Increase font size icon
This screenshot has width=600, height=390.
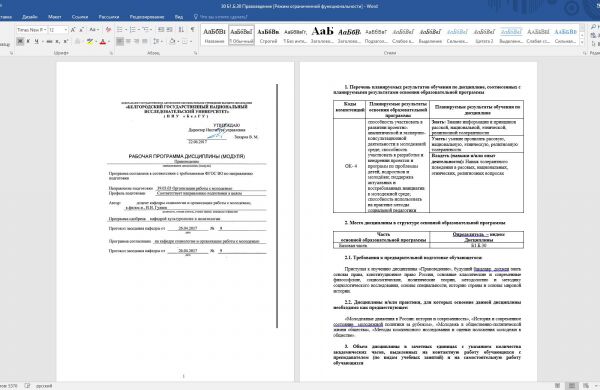[x=73, y=29]
